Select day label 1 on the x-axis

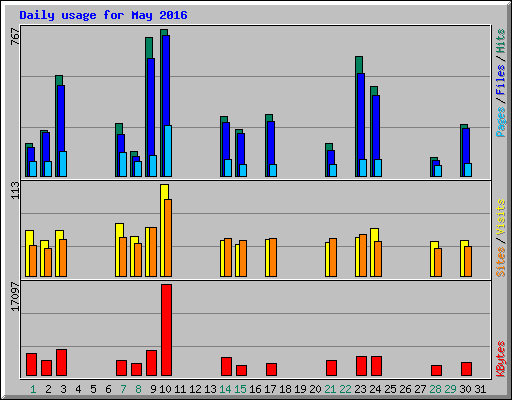pos(33,389)
